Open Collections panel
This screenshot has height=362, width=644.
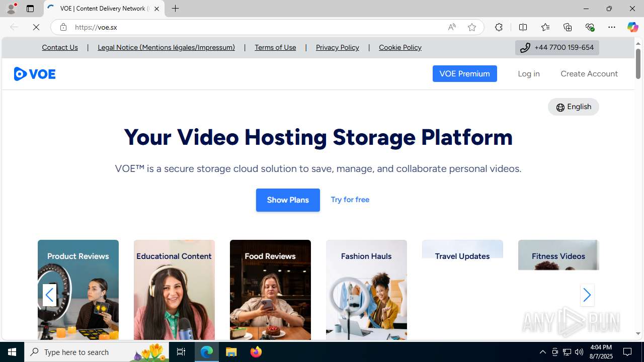point(568,27)
